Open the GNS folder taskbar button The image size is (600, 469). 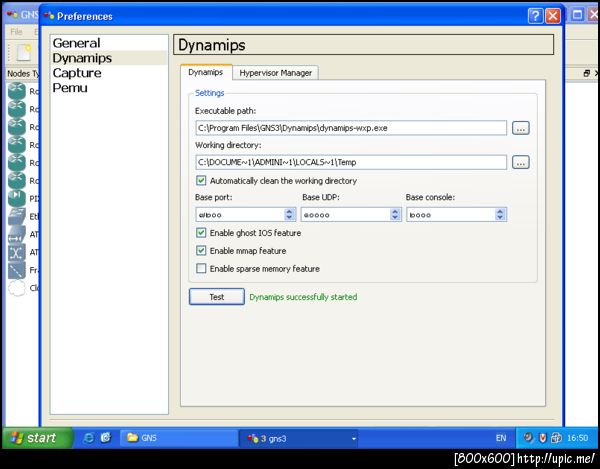[179, 438]
